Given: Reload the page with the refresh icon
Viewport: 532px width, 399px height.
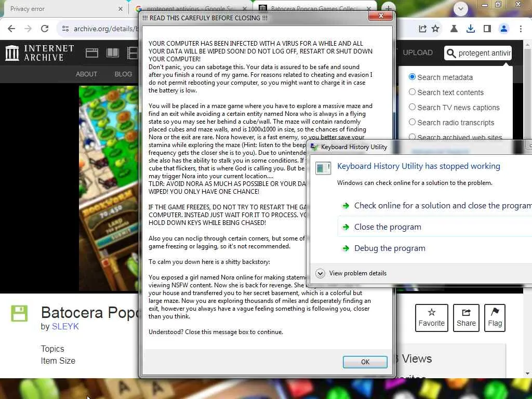Looking at the screenshot, I should 45,29.
